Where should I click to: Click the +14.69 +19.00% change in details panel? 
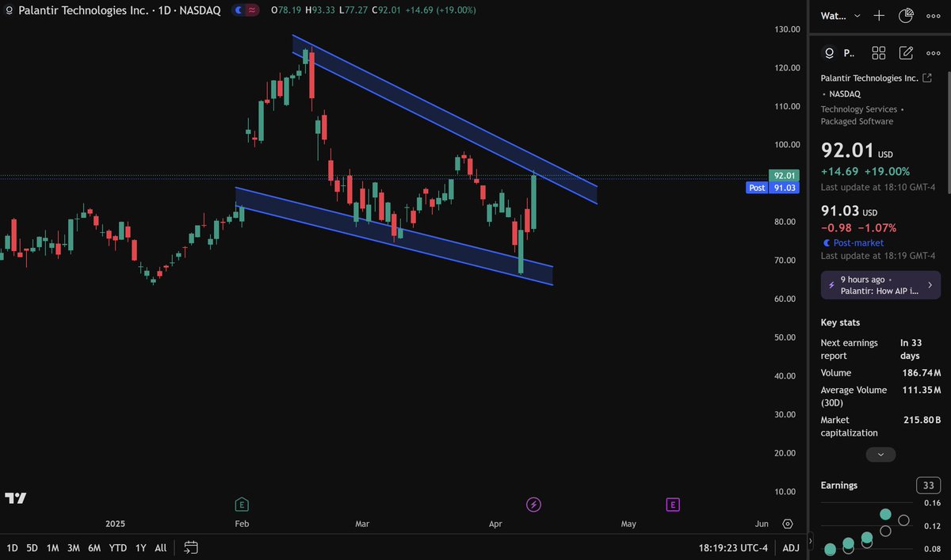865,171
